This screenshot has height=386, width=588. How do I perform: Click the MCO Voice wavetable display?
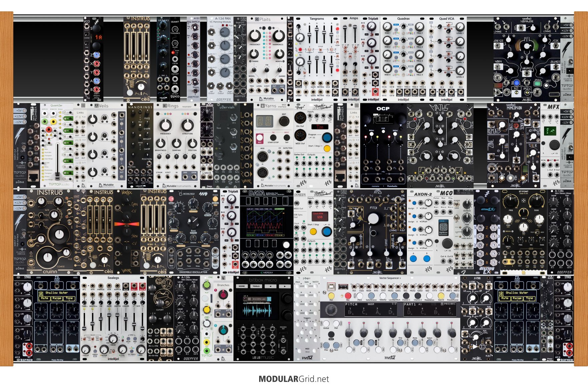(x=443, y=228)
